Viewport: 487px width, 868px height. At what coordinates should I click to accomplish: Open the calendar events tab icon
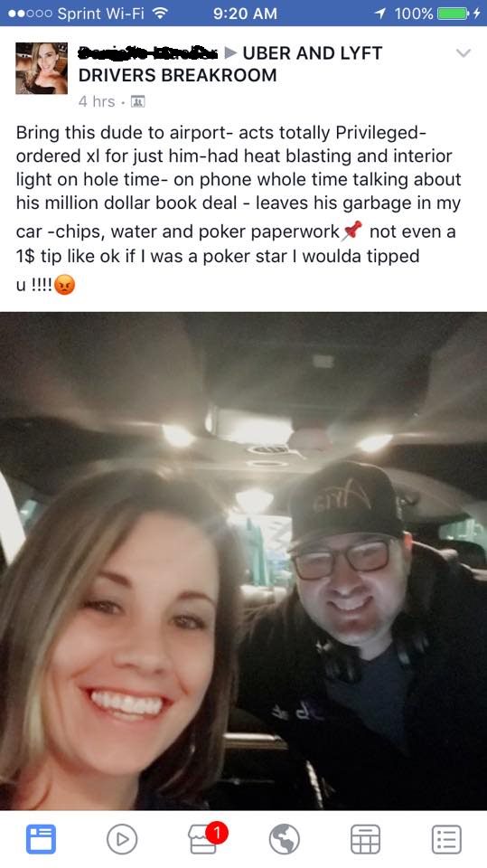pyautogui.click(x=365, y=839)
